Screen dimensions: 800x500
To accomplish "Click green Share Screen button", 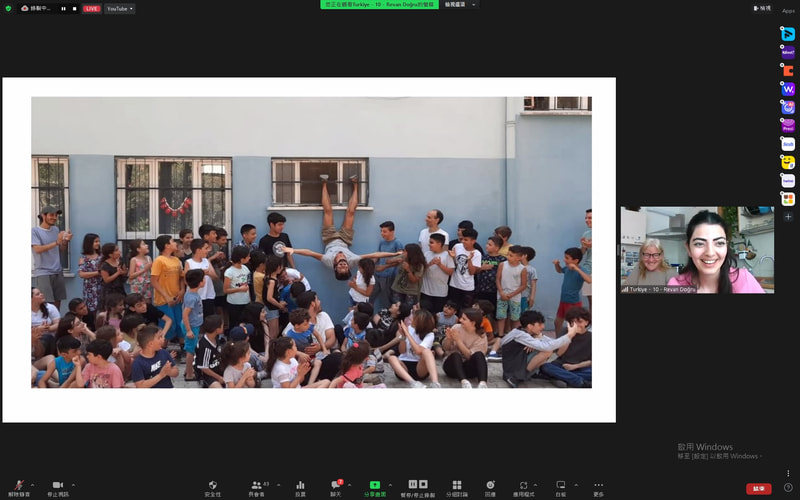I will 374,488.
